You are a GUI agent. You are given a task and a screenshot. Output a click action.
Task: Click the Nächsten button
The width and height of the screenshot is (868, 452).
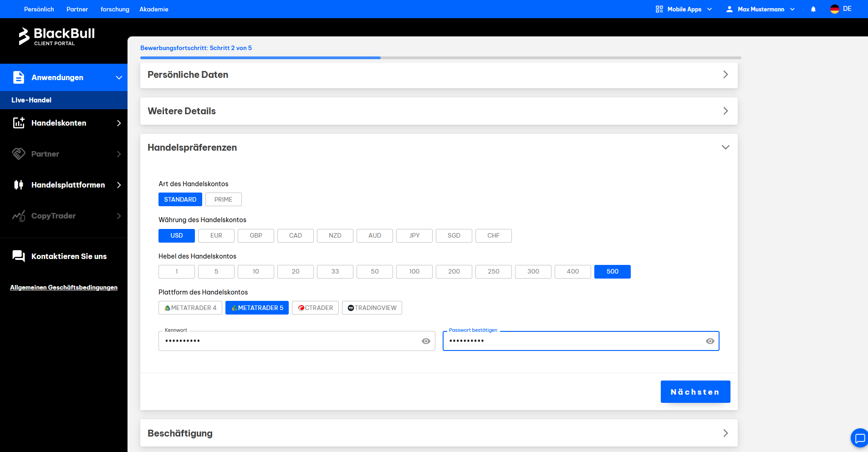click(x=695, y=391)
